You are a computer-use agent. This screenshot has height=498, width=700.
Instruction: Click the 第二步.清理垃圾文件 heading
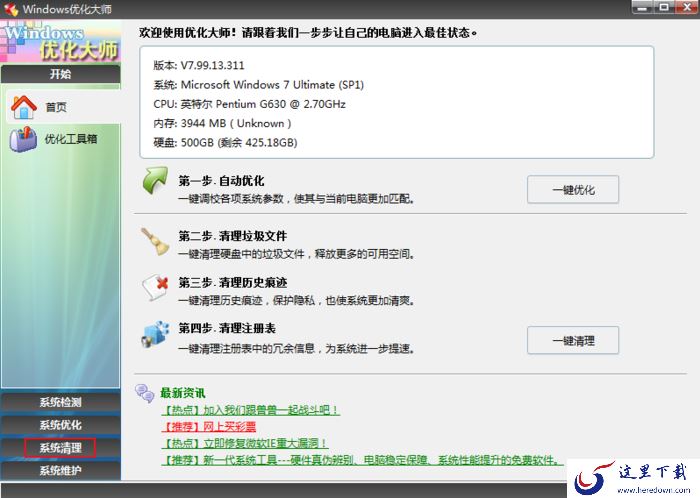pos(233,236)
